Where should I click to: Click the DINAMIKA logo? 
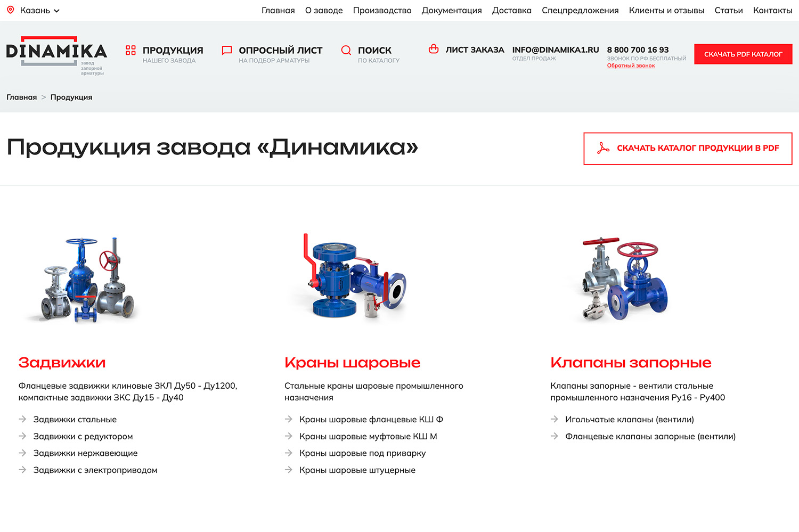pyautogui.click(x=56, y=55)
